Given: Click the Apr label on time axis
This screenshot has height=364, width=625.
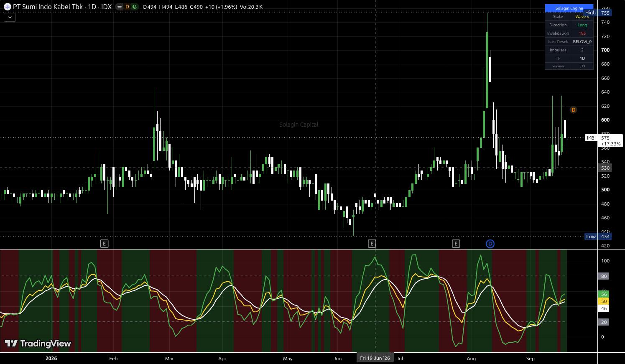Looking at the screenshot, I should click(222, 359).
